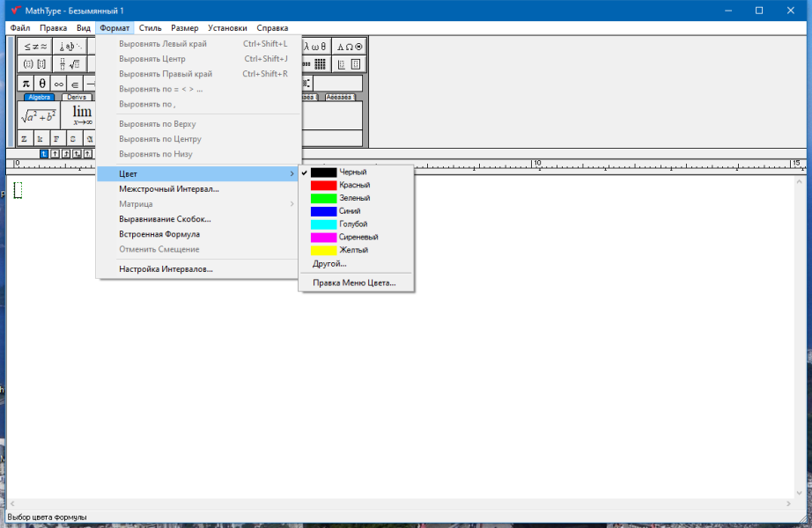Pick the blue Синий swatch
Image resolution: width=812 pixels, height=528 pixels.
324,211
